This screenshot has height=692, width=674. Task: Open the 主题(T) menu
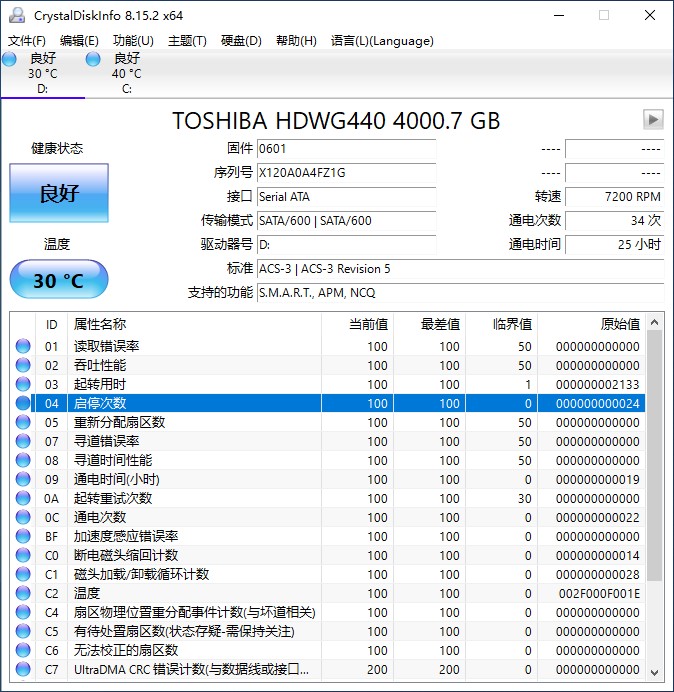click(187, 41)
